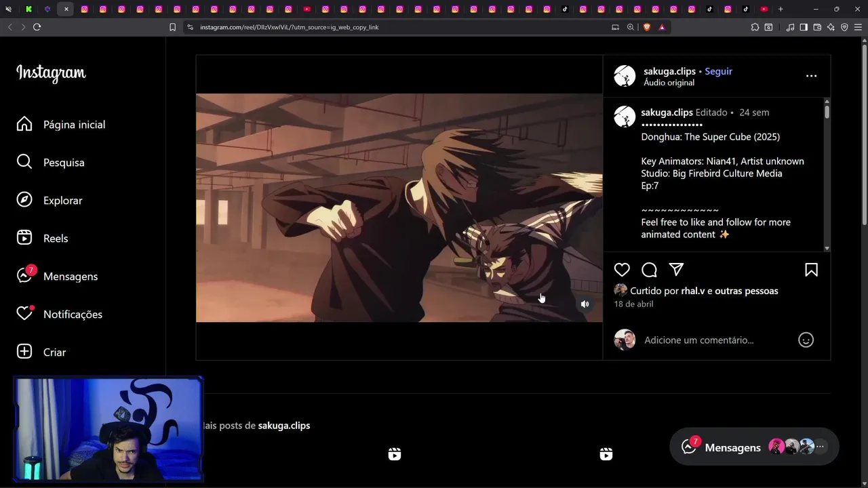Image resolution: width=868 pixels, height=488 pixels.
Task: Open comments via the speech bubble icon
Action: click(649, 270)
